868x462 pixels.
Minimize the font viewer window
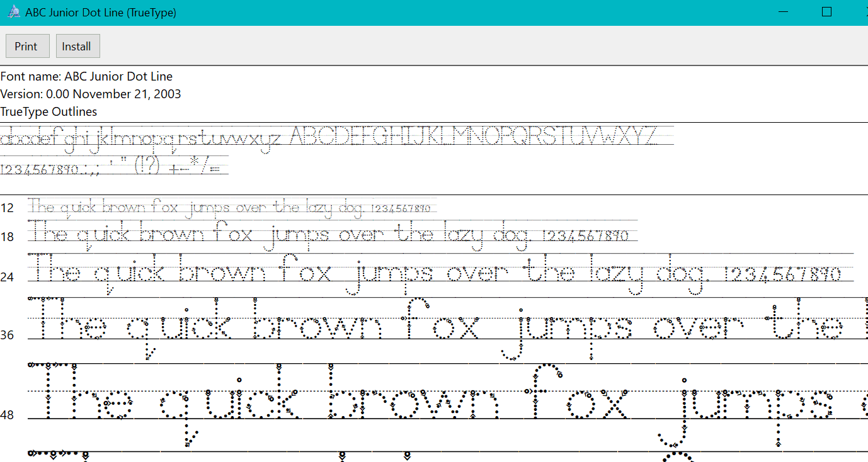coord(783,12)
